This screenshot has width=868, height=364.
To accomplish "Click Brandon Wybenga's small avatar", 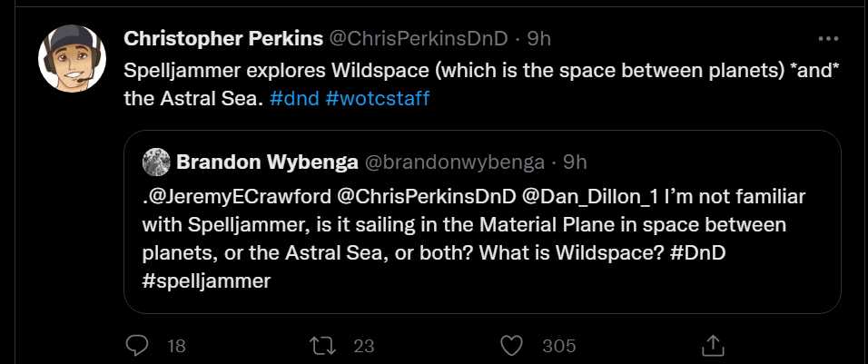I will (155, 162).
